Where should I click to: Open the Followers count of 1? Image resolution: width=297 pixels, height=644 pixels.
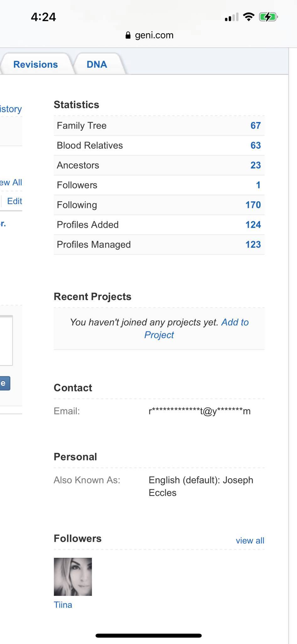pos(258,185)
